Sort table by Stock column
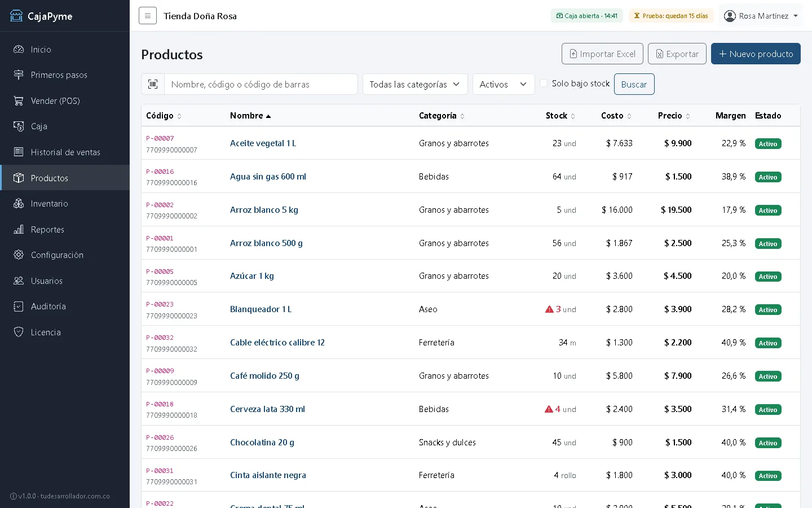Image resolution: width=812 pixels, height=508 pixels. click(561, 116)
